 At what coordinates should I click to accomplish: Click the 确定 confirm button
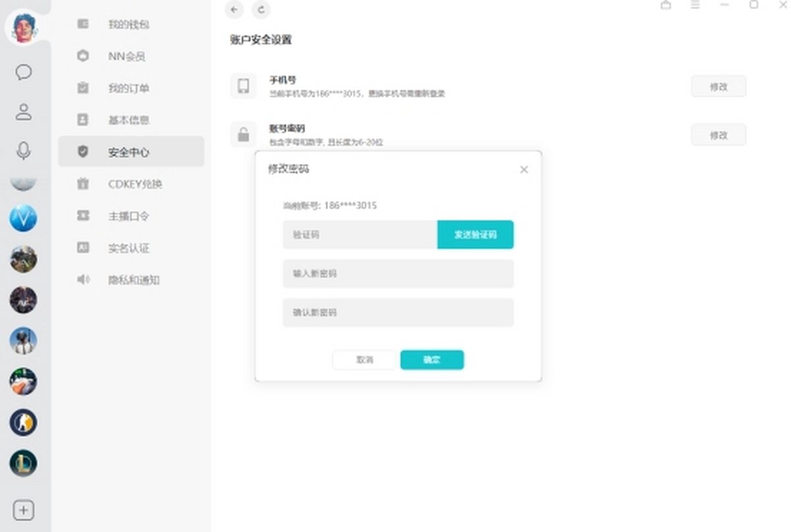tap(432, 360)
